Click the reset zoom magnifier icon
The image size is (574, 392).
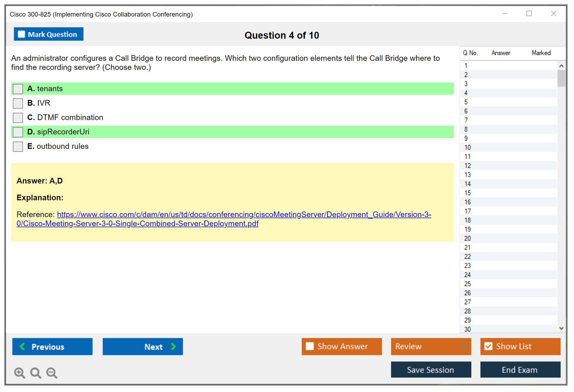tap(36, 373)
